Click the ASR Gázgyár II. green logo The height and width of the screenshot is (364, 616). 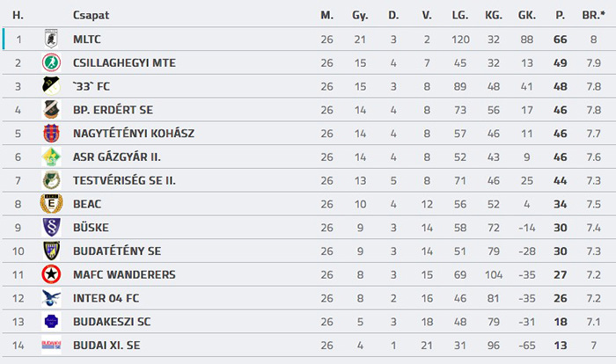coord(51,157)
